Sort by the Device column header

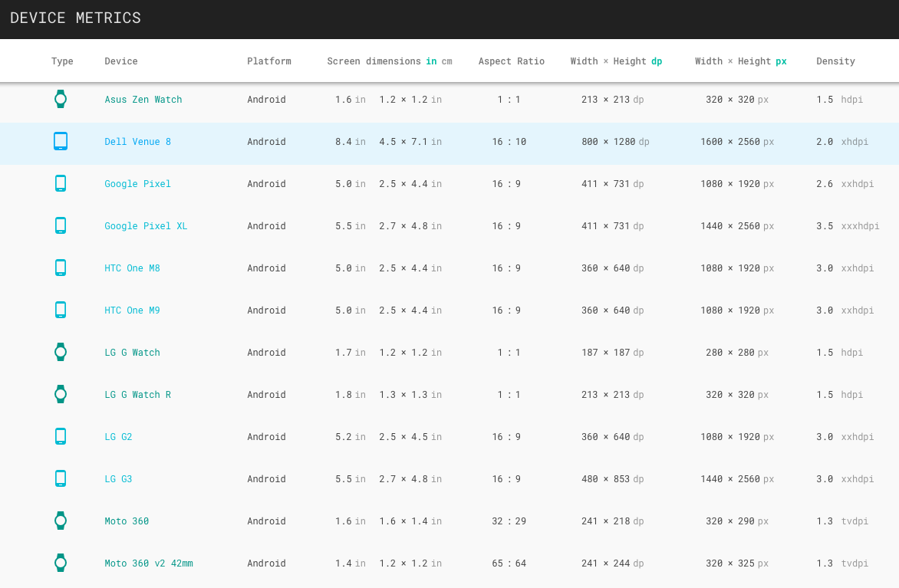(x=121, y=61)
